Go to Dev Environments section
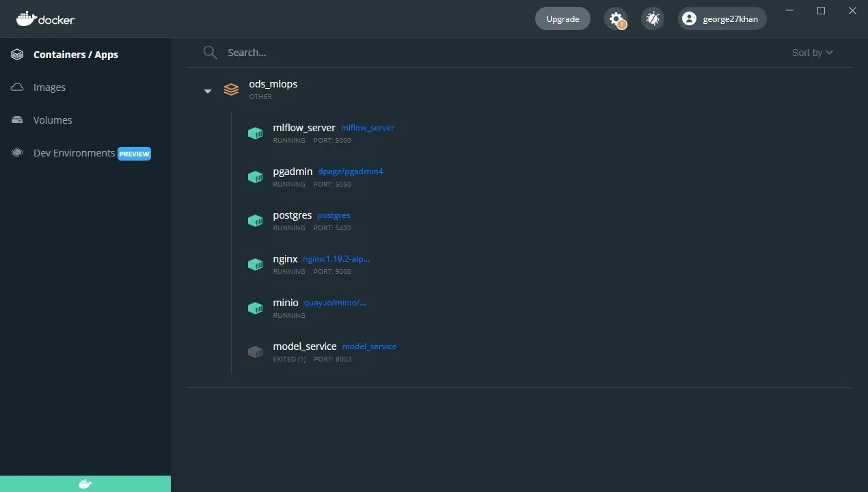Viewport: 868px width, 492px height. point(74,153)
